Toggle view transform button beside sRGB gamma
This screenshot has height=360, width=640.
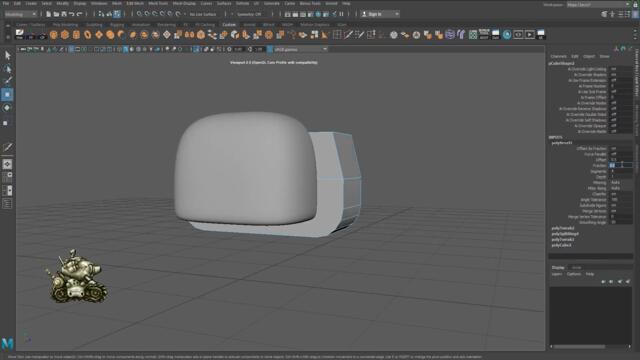click(x=270, y=49)
